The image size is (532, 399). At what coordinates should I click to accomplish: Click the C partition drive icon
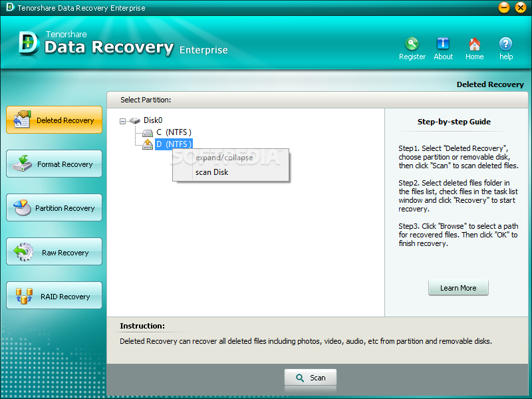[x=148, y=132]
